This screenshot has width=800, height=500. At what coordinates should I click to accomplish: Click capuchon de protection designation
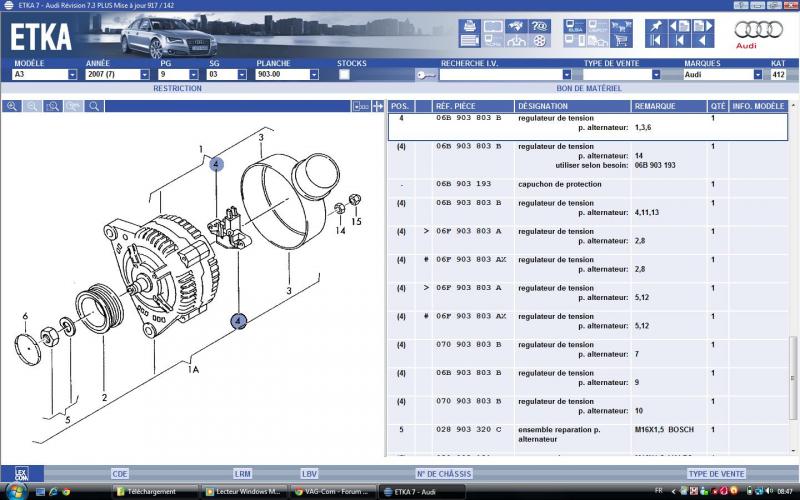coord(560,184)
